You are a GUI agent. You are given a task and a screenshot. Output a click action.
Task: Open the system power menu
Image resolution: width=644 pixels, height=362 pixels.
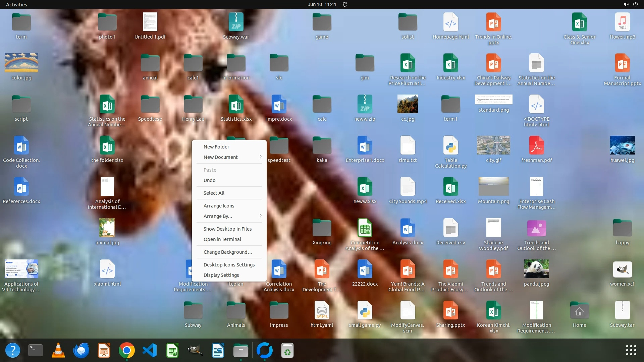pos(635,4)
